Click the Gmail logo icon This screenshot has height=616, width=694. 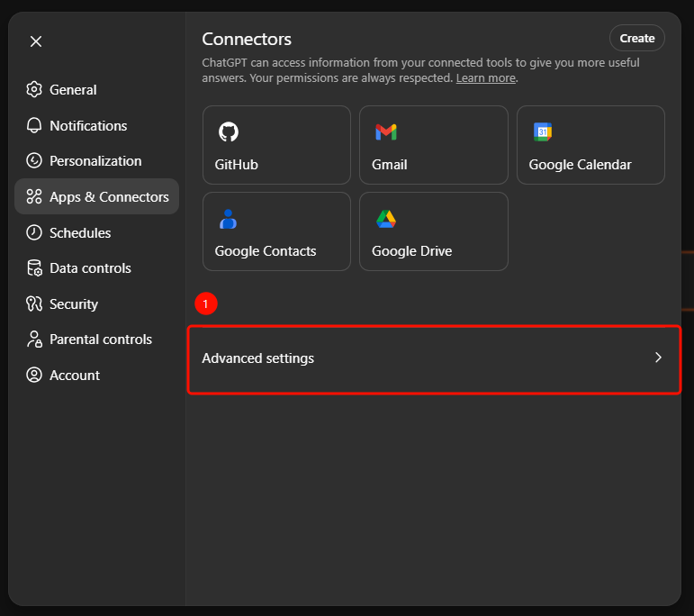click(x=385, y=132)
